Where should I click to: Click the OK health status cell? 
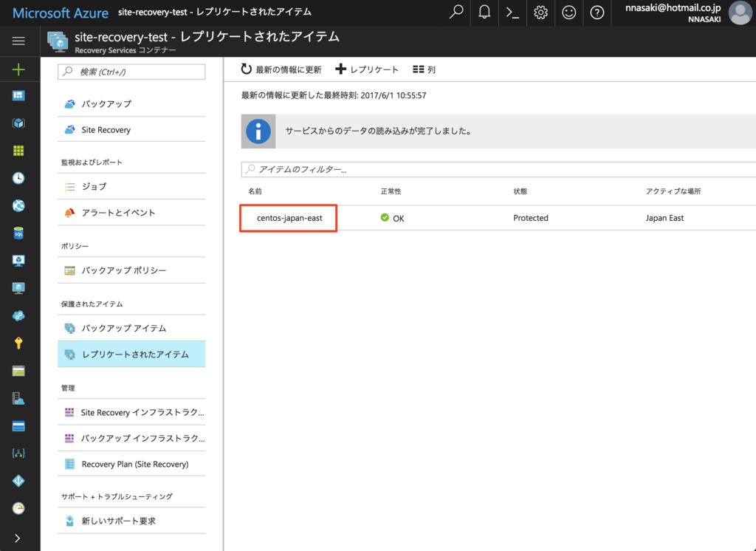(x=393, y=218)
